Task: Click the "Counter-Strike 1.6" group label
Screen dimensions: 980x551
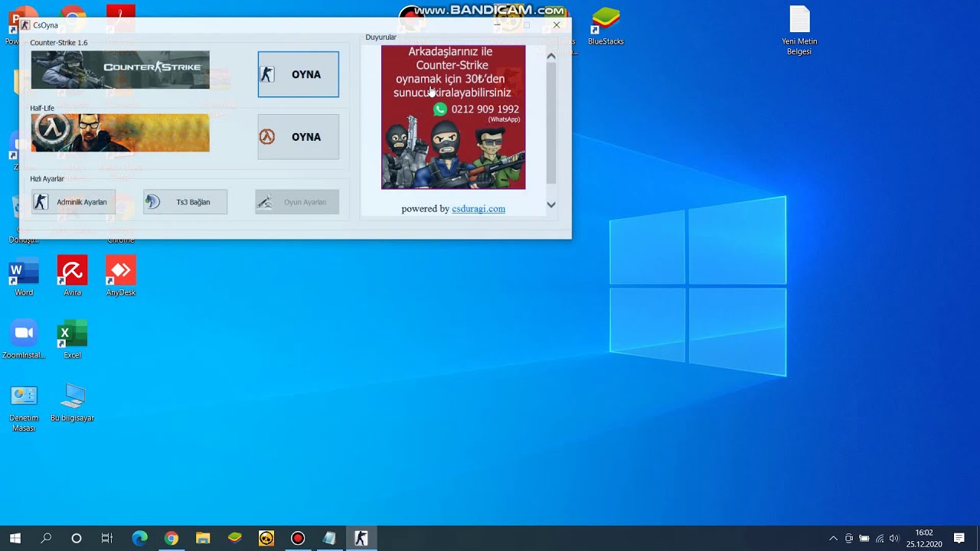Action: pyautogui.click(x=59, y=43)
